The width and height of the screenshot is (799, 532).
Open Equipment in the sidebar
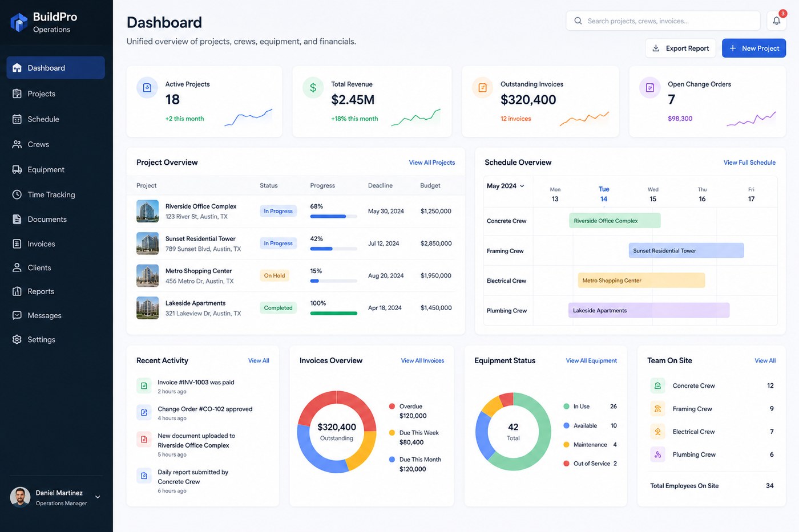click(56, 169)
